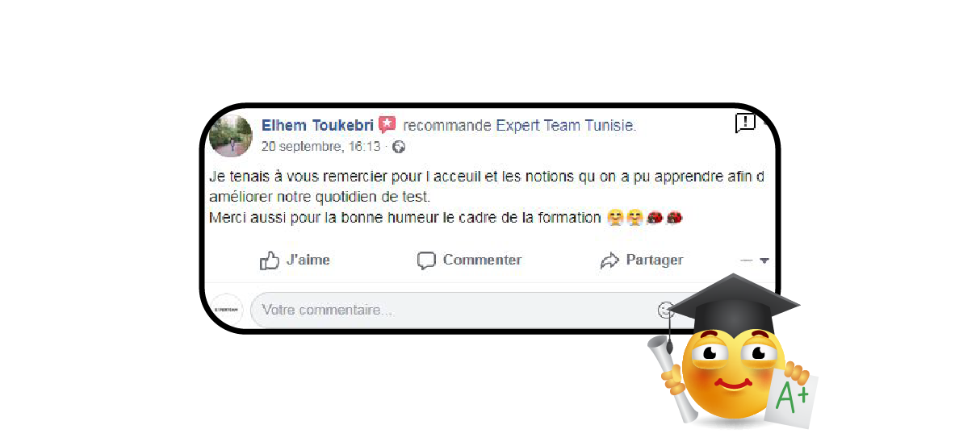The width and height of the screenshot is (980, 446).
Task: Click the report feedback exclamation icon
Action: tap(744, 123)
